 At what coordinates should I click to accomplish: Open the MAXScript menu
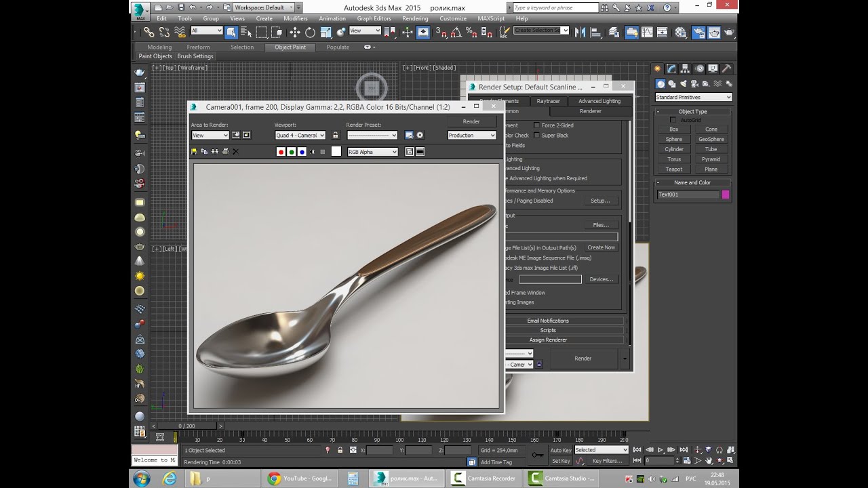click(491, 18)
